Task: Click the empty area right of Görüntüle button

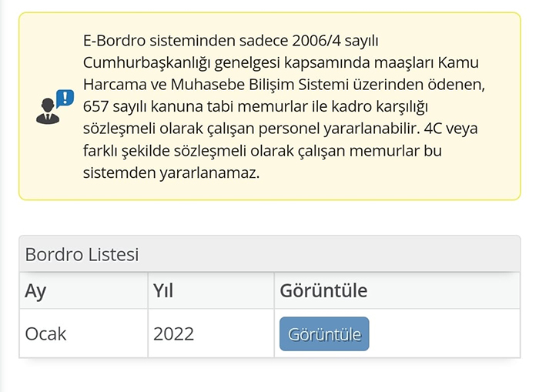Action: click(x=444, y=334)
